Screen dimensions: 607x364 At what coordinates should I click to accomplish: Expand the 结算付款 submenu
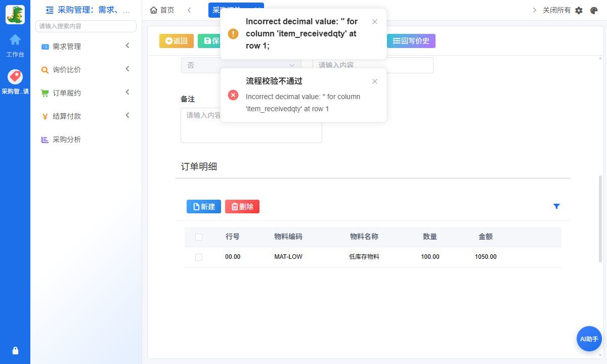127,115
